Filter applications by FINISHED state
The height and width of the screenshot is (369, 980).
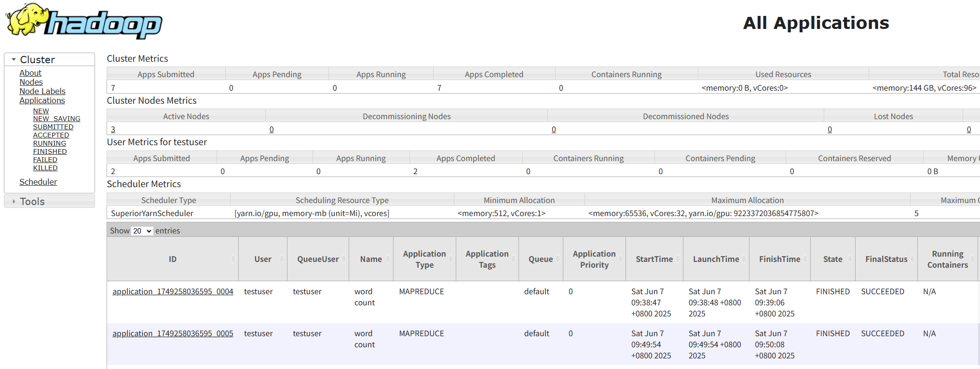pos(50,151)
